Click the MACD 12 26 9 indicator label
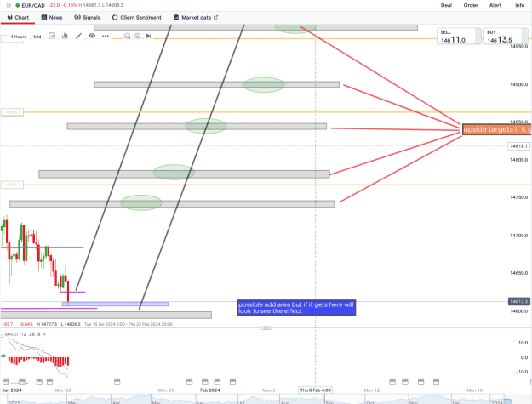Screen dimensions: 532x404 click(22, 334)
